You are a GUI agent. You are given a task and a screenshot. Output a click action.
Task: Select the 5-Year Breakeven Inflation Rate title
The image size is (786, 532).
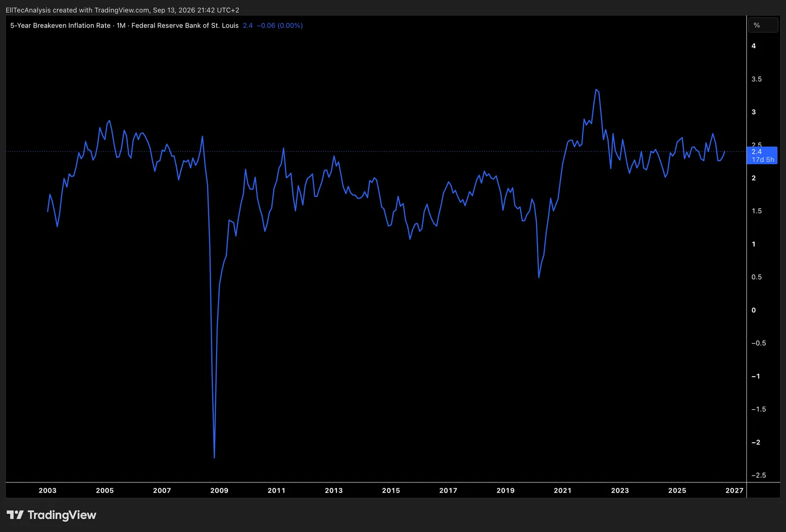pyautogui.click(x=60, y=26)
